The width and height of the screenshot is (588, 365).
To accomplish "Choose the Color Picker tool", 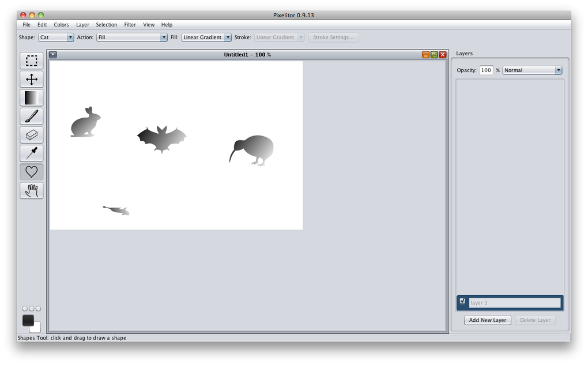I will [x=31, y=153].
